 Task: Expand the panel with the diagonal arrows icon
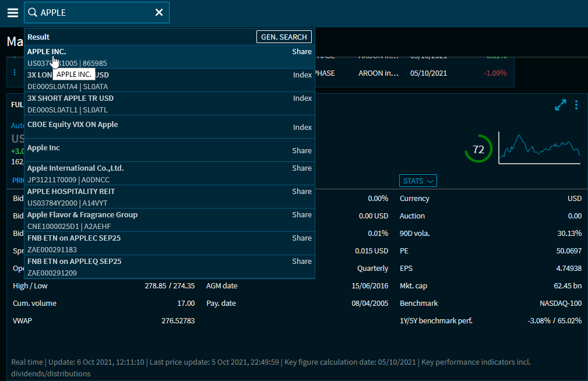(x=560, y=105)
